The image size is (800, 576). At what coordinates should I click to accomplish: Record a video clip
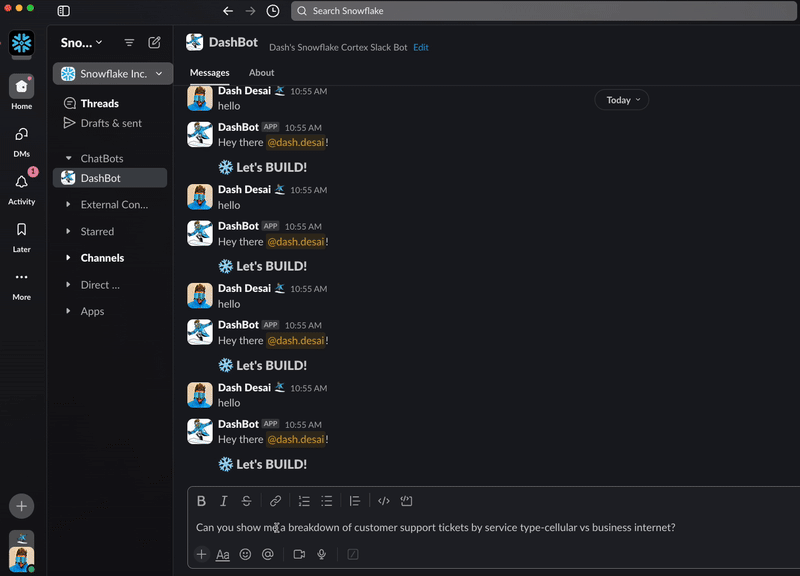pos(299,554)
